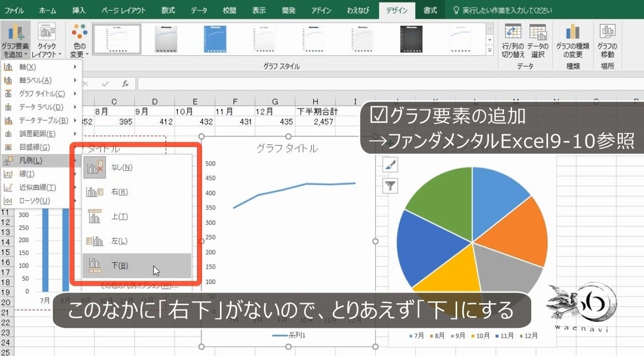Click the データの選択 icon
This screenshot has height=356, width=644.
click(537, 41)
